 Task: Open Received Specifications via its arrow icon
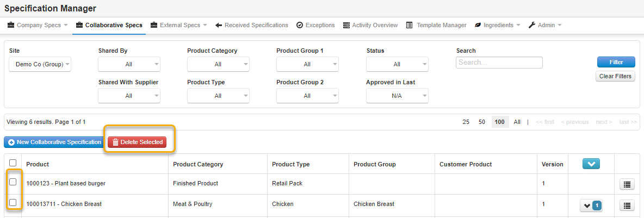(x=219, y=25)
